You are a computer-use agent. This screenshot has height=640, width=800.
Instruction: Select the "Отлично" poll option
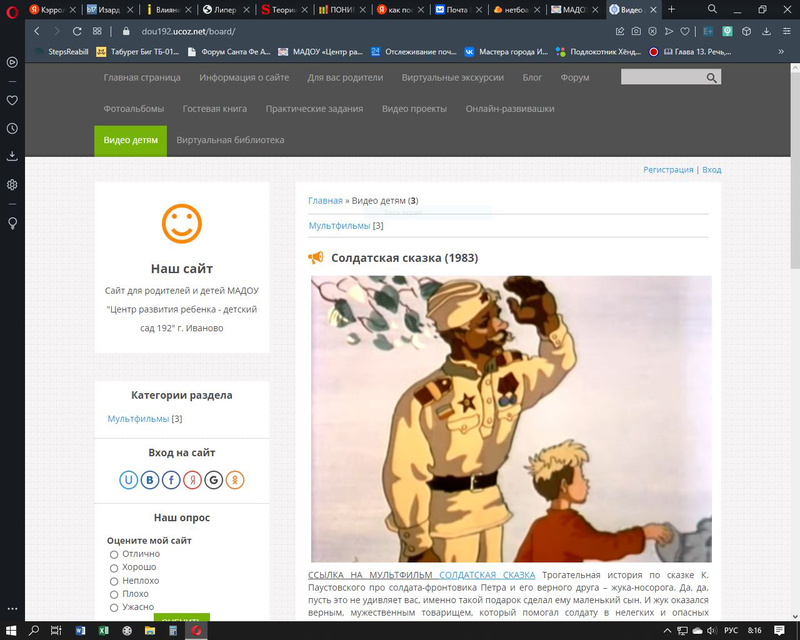pyautogui.click(x=114, y=554)
